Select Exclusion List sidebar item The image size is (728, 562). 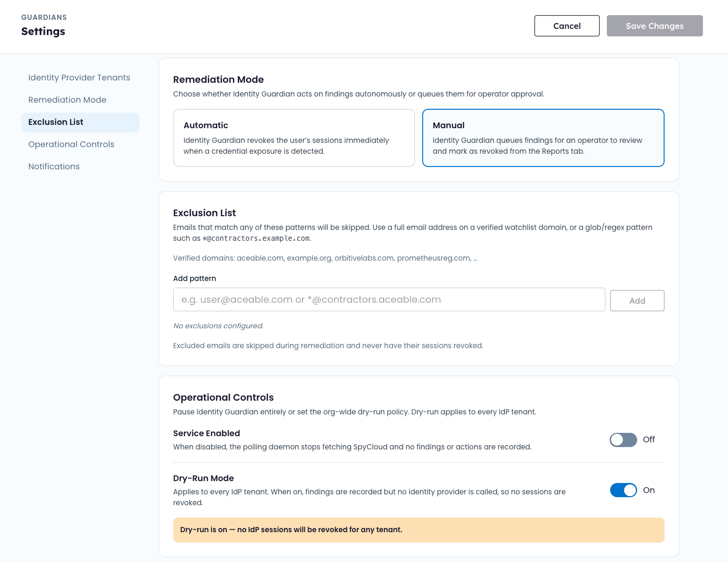pos(80,122)
